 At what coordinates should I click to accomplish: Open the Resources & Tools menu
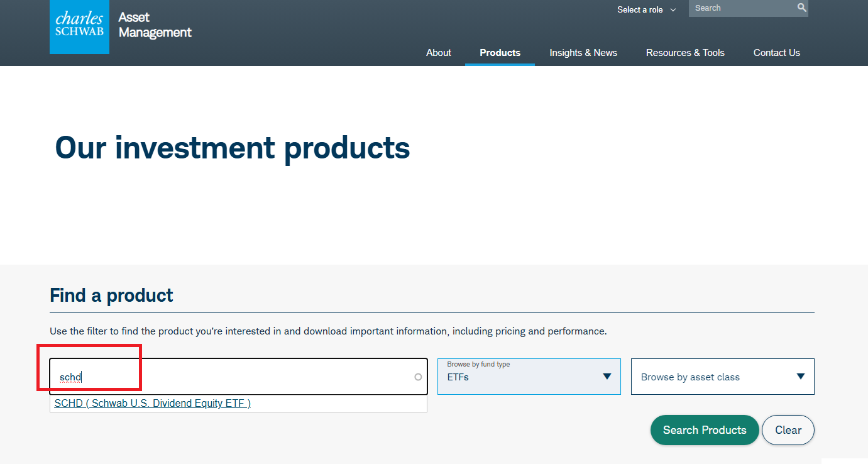tap(685, 53)
